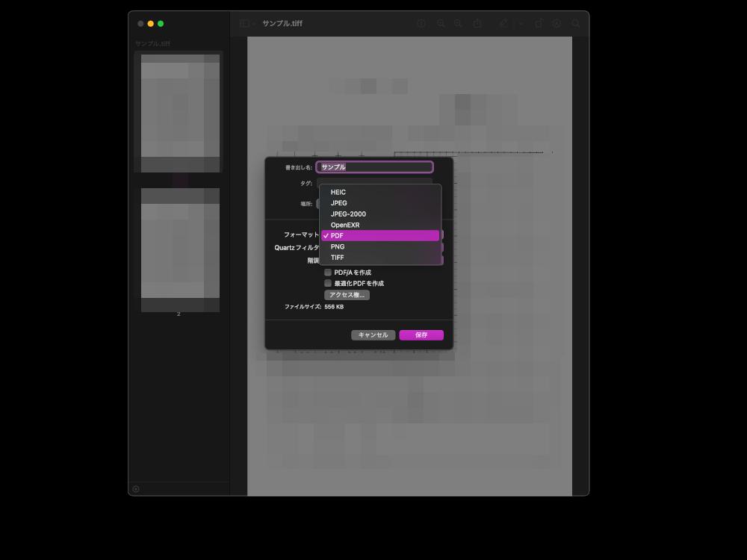Click the キャンセル button
Viewport: 747px width, 560px height.
click(x=373, y=335)
